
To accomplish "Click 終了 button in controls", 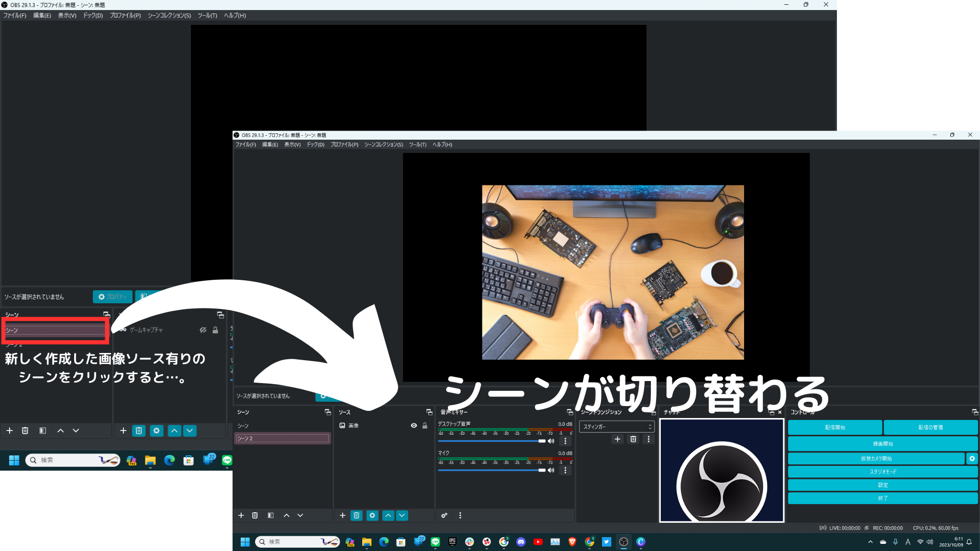I will point(883,498).
